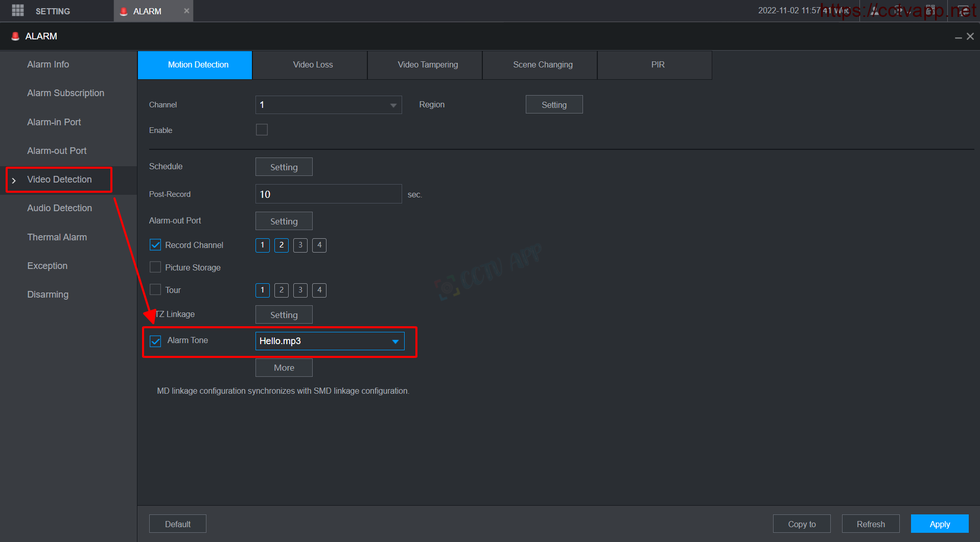The height and width of the screenshot is (542, 980).
Task: Close the ALARM tab with its X
Action: pos(186,11)
